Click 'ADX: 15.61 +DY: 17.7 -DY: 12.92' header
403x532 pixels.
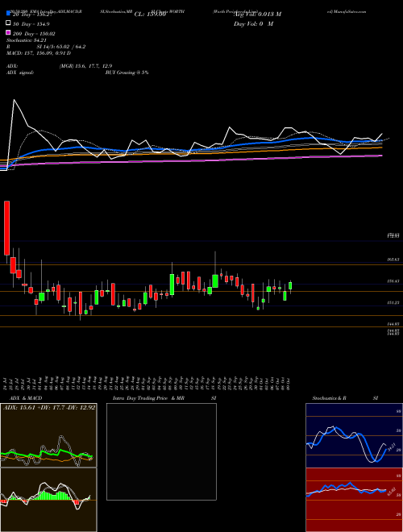click(49, 408)
